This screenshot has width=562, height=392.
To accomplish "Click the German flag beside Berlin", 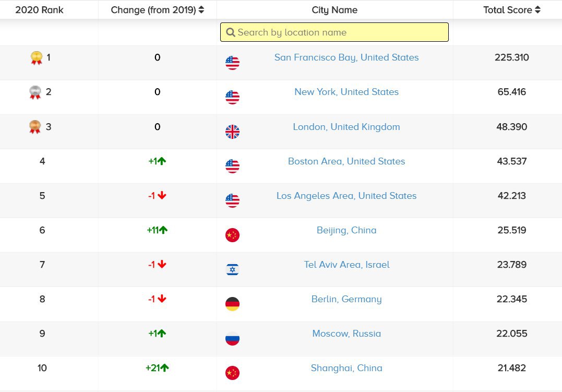I will (232, 304).
